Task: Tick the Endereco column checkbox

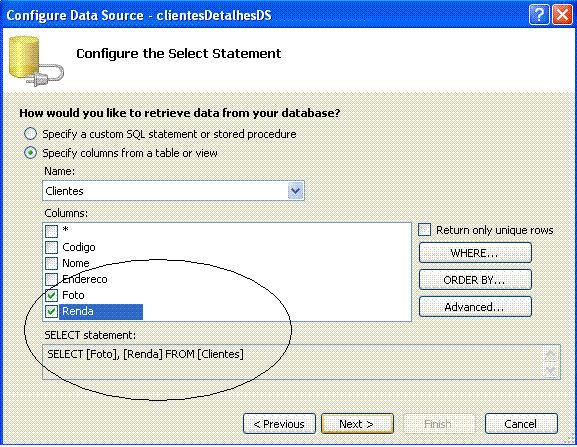Action: pos(51,279)
